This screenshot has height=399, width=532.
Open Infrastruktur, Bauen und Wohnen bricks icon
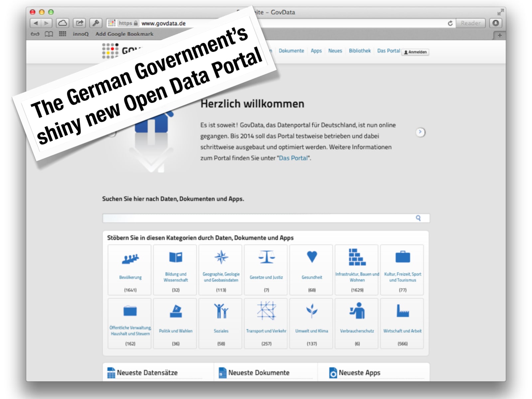click(357, 257)
